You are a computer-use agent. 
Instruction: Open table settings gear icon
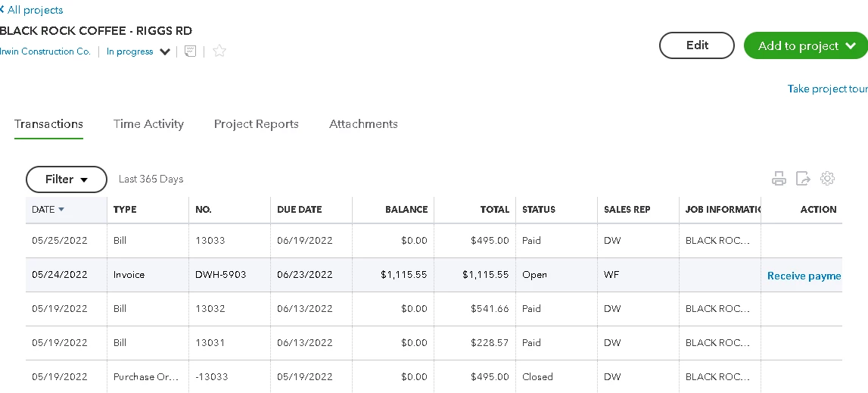tap(828, 179)
